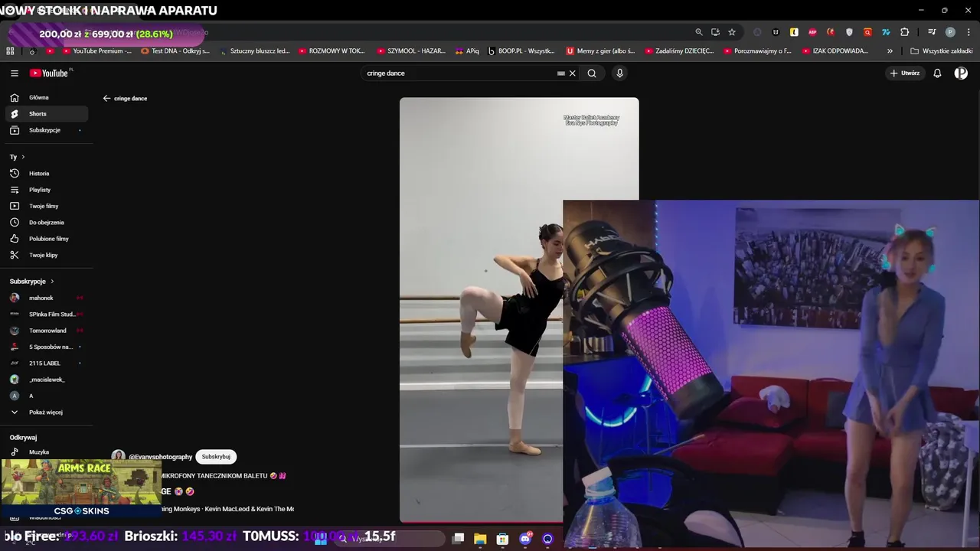Go back with the cringe dance arrow
The width and height of the screenshot is (980, 551).
pos(107,99)
